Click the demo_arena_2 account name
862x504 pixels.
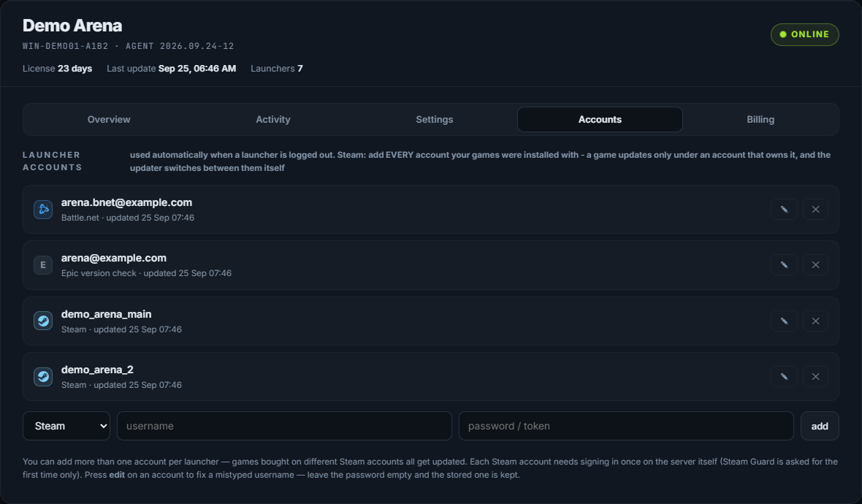[x=97, y=370]
